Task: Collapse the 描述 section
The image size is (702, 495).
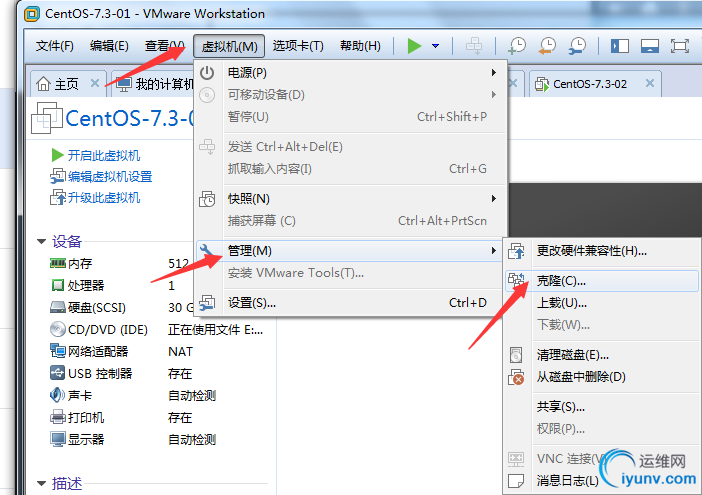Action: [41, 483]
